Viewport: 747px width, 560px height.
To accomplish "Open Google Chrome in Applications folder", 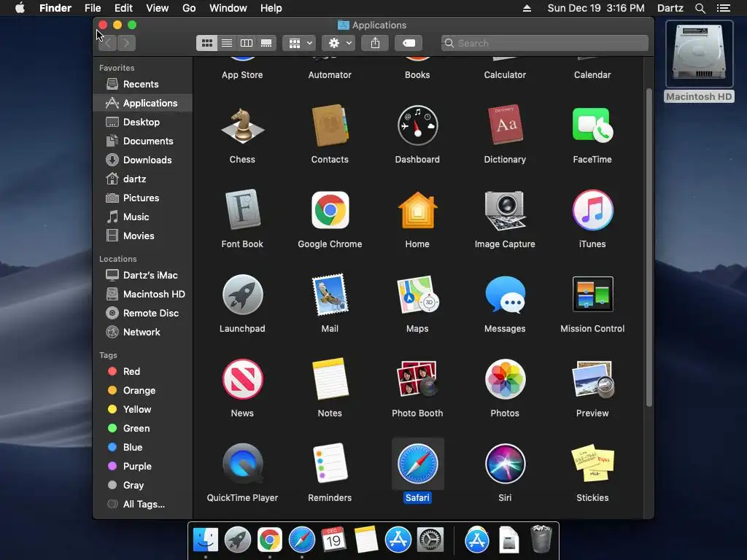I will [x=330, y=210].
